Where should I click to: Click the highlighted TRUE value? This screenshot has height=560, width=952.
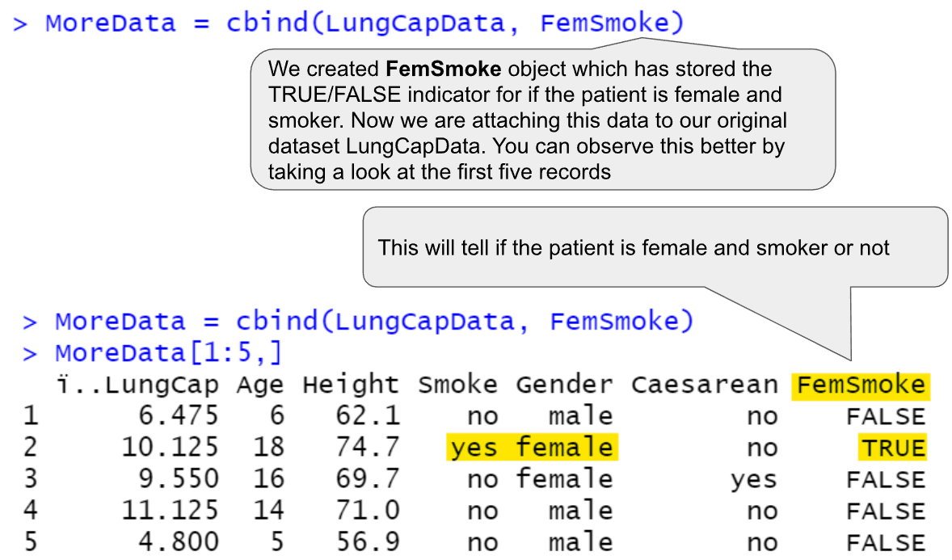(892, 448)
